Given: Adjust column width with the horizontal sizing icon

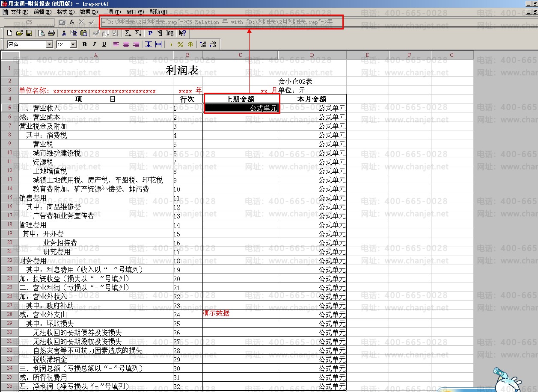Looking at the screenshot, I should point(158,44).
